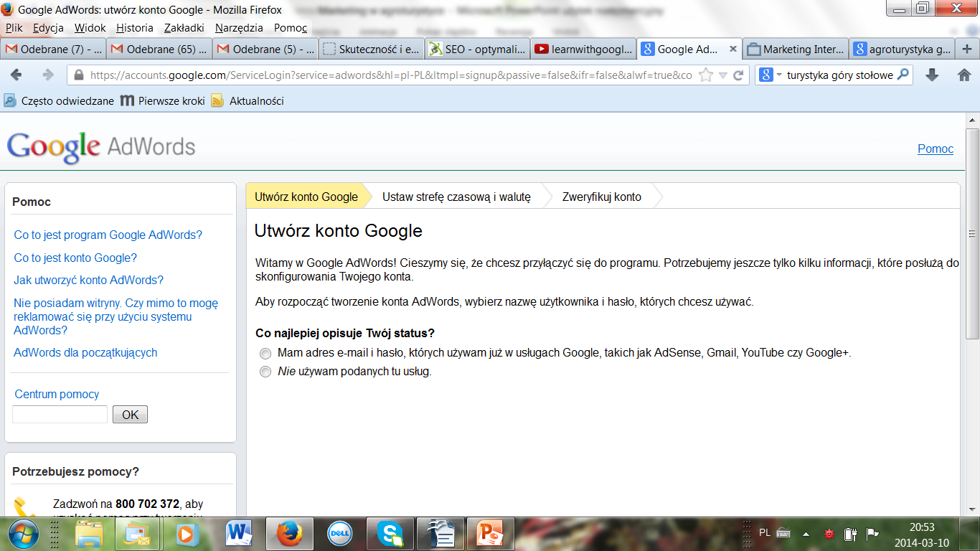Click the OK button in help search

pos(130,414)
